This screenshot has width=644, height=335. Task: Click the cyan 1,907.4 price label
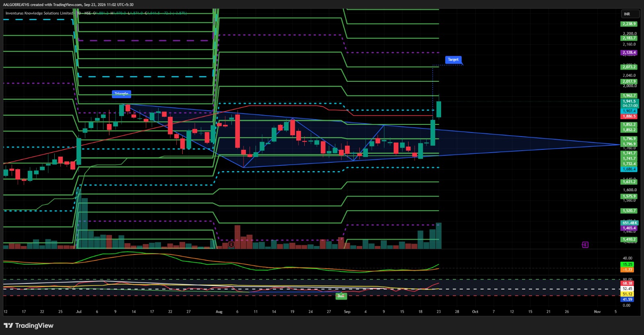tap(630, 111)
